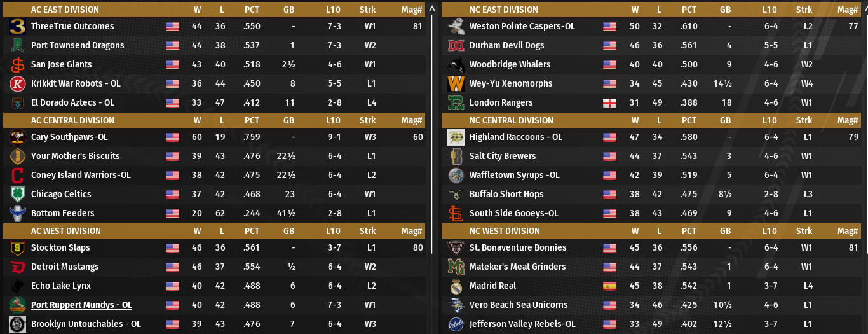Click the Krikkit War Robots logo icon

pos(17,84)
